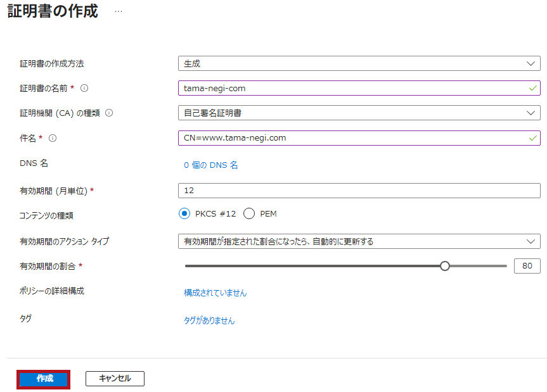Click the キャンセル button

point(115,379)
